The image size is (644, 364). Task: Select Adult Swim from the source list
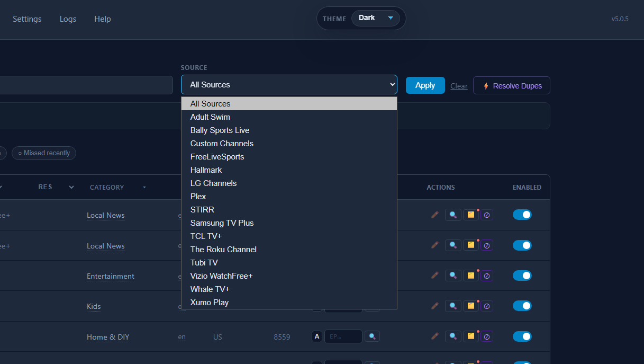289,117
